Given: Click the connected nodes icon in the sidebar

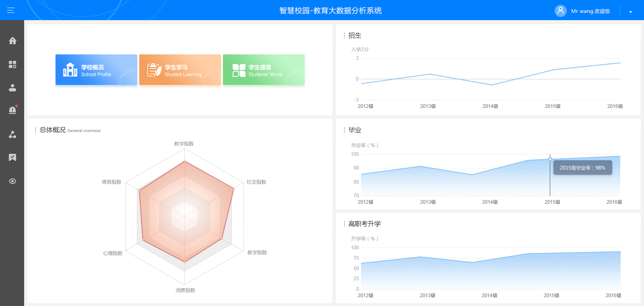Looking at the screenshot, I should click(12, 134).
